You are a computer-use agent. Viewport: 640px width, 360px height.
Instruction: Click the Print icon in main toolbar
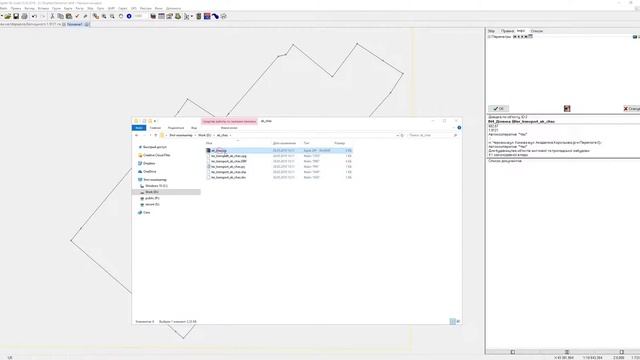[24, 16]
